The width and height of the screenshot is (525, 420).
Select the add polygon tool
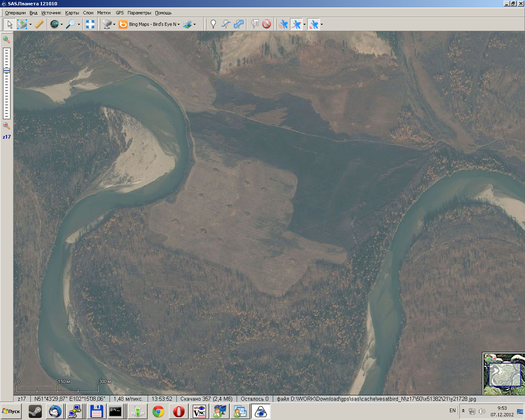pos(239,24)
